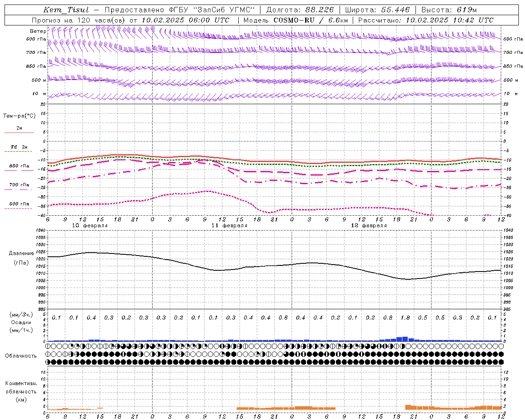Click the "Td 2м" dew point legend entry
The width and height of the screenshot is (525, 420).
19,147
